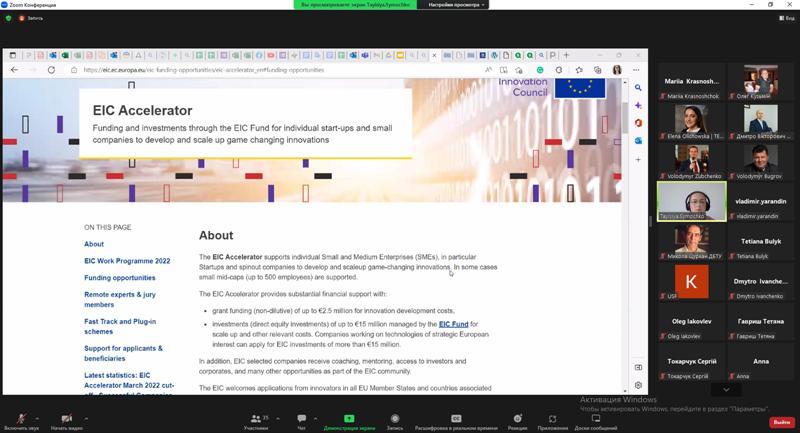Open Remote experts & jury members link

pos(120,299)
